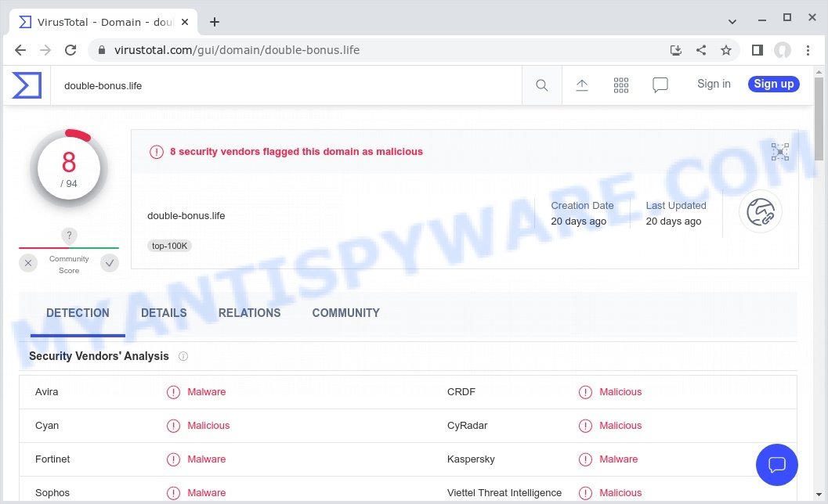This screenshot has width=828, height=504.
Task: Select the VirusTotal - Domain browser tab
Action: pos(103,22)
